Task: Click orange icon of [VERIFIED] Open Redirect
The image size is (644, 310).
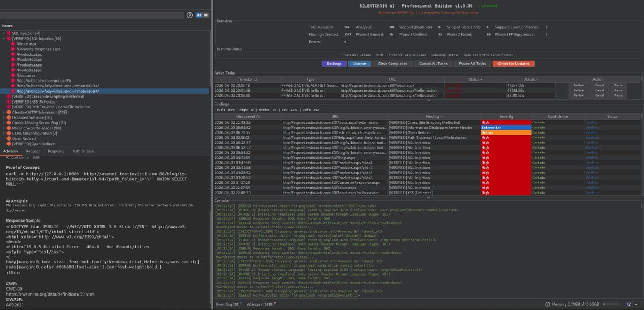Action: click(x=9, y=144)
